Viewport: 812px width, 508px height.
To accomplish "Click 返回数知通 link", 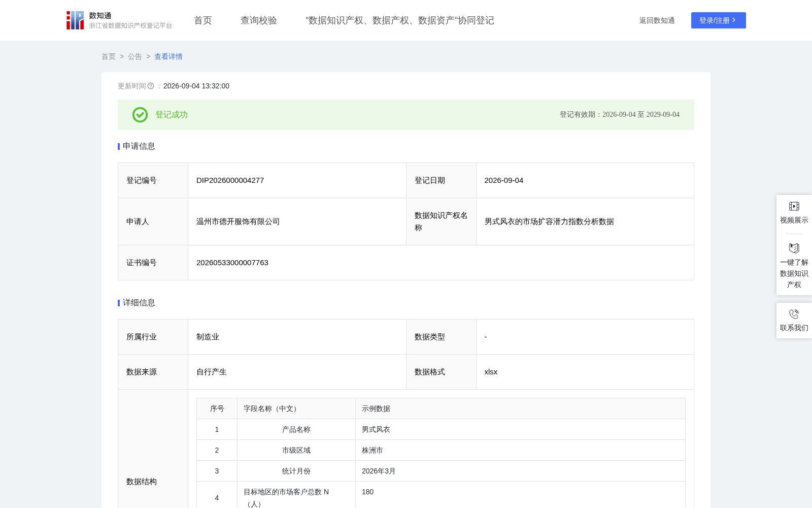I will coord(657,20).
